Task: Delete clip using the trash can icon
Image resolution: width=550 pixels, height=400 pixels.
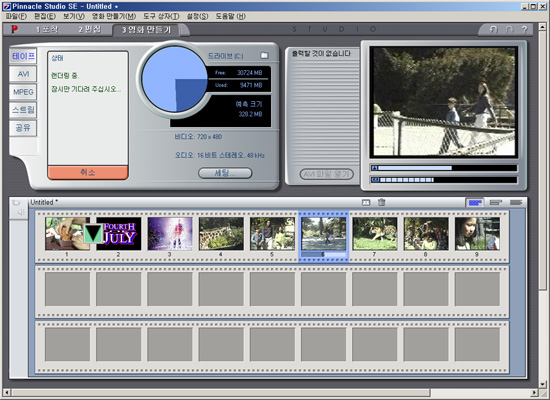Action: (382, 202)
